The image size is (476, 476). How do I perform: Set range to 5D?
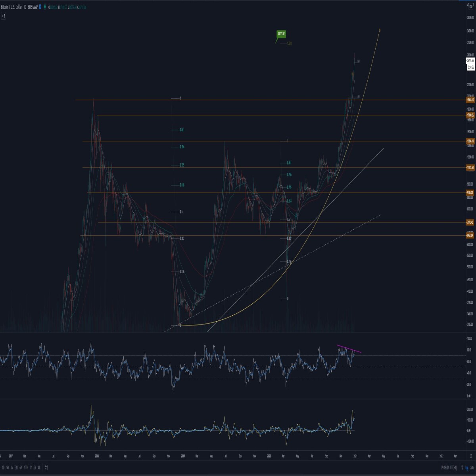pyautogui.click(x=8, y=468)
